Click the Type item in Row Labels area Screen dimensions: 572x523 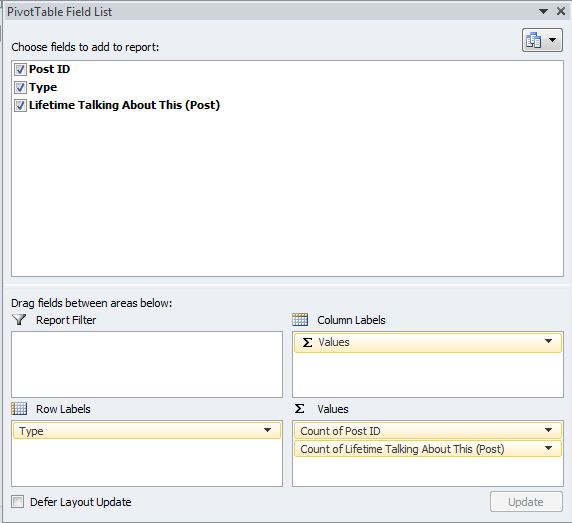click(147, 431)
